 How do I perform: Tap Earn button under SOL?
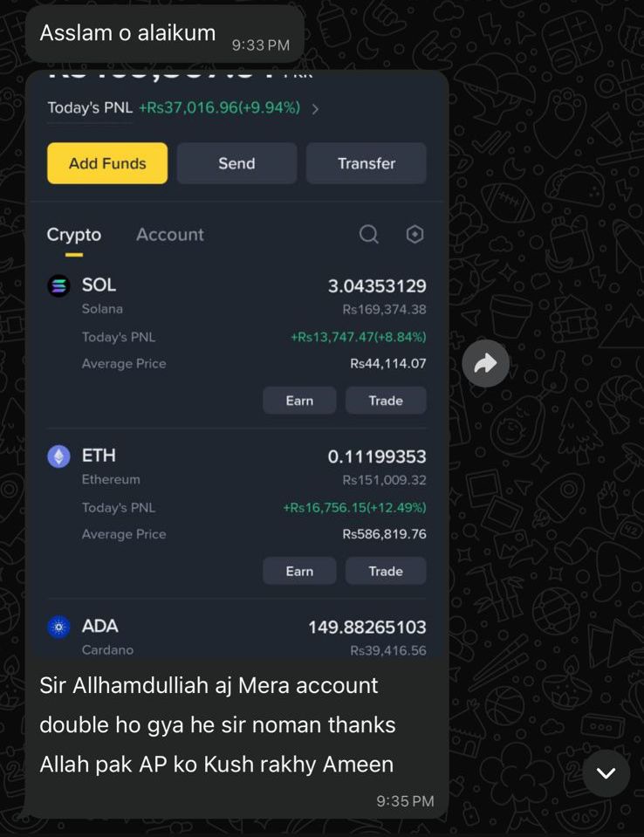(299, 401)
